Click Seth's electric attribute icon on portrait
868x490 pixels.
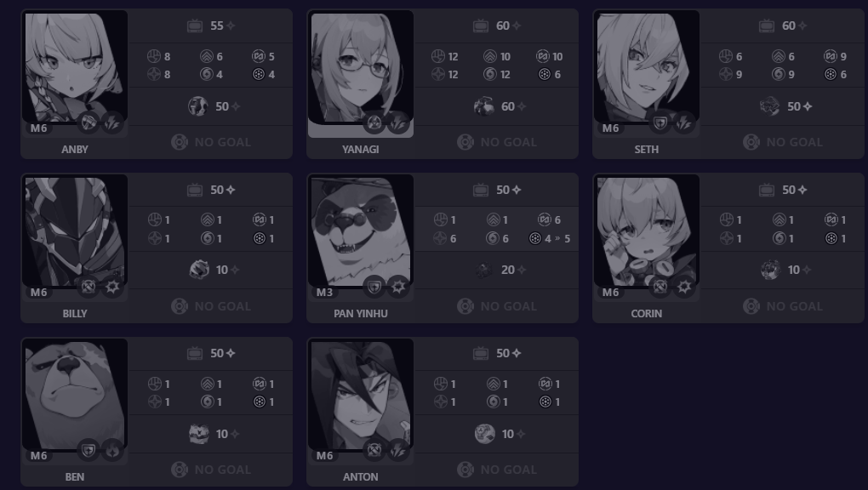684,122
